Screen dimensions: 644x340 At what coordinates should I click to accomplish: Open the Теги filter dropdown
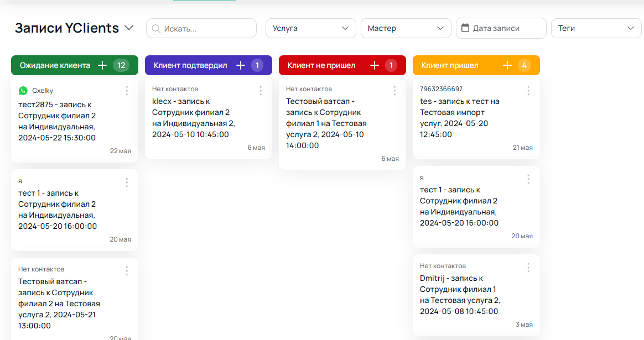pyautogui.click(x=596, y=28)
